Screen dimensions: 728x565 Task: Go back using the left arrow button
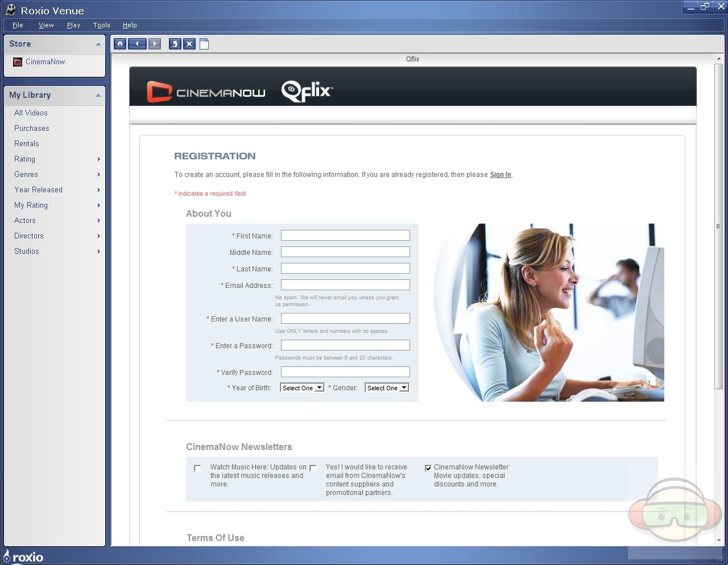[137, 44]
